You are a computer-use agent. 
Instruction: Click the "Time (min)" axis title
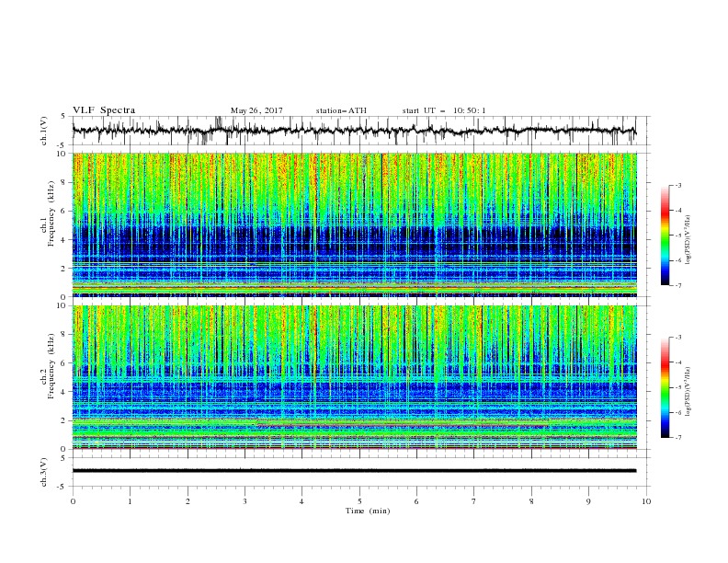tap(368, 511)
